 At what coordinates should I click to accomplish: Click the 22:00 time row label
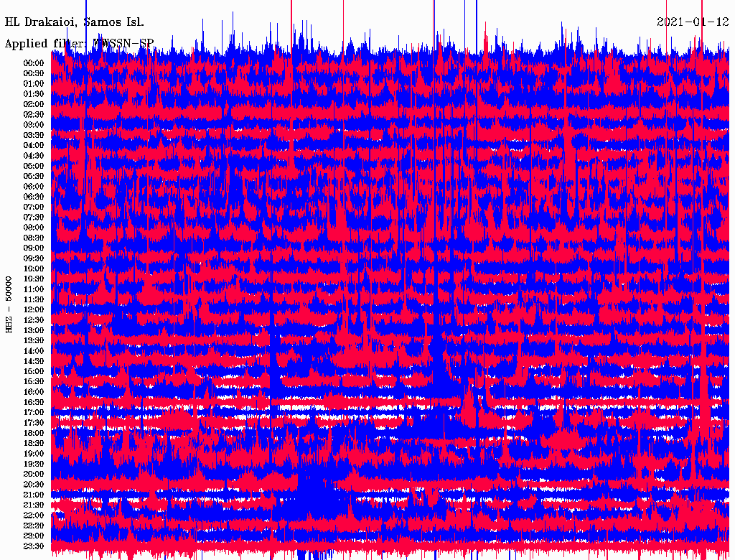(34, 515)
